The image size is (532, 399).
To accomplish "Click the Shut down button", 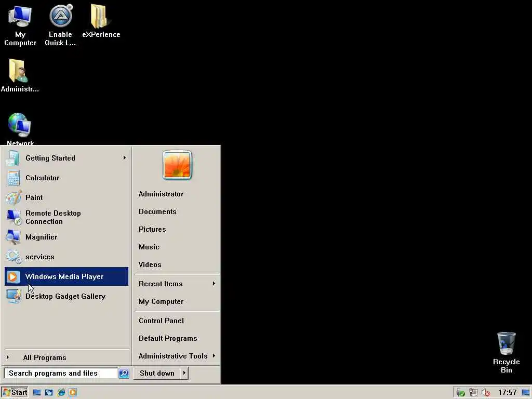I will click(x=157, y=373).
